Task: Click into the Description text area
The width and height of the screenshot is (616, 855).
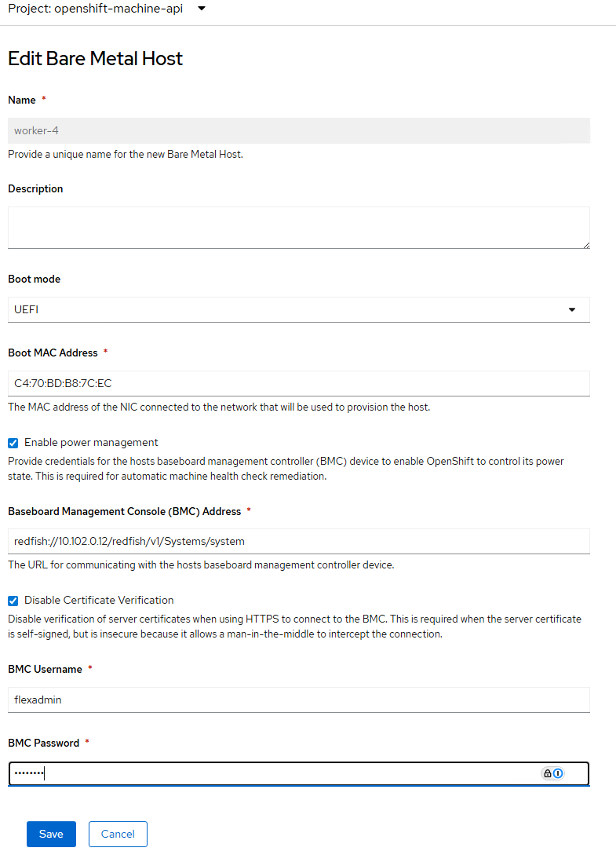Action: [x=298, y=228]
